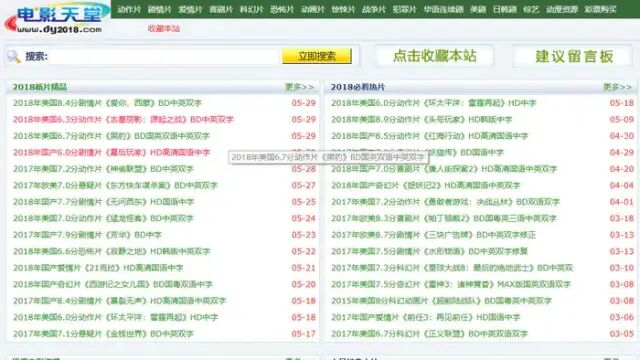Open 《超能陆战队》 BD国粤英 link
640x360 pixels.
442,301
